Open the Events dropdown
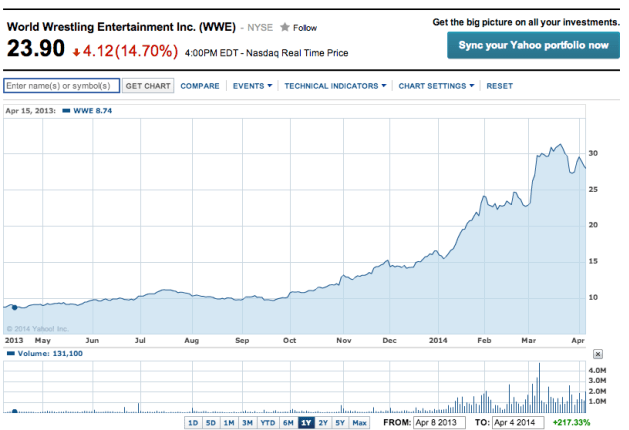 252,86
